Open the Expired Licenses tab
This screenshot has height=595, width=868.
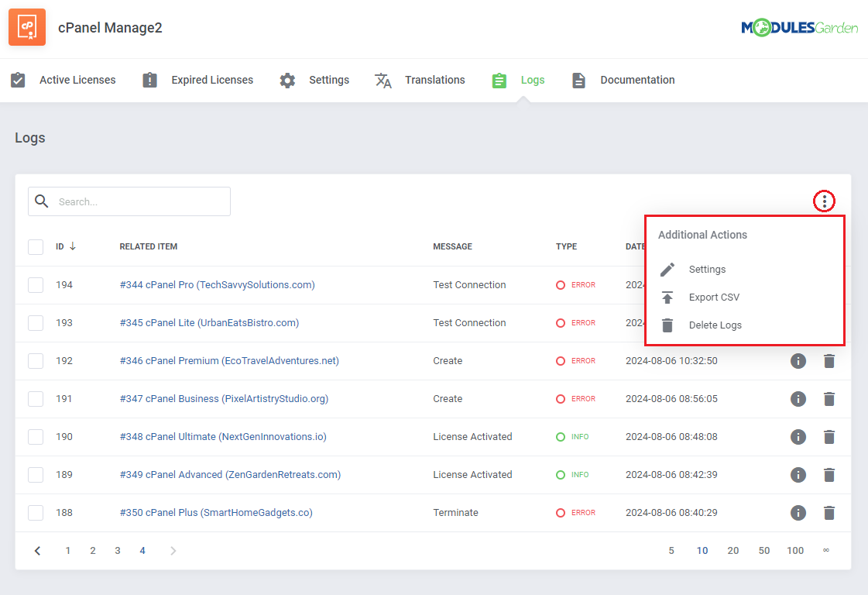click(x=198, y=80)
